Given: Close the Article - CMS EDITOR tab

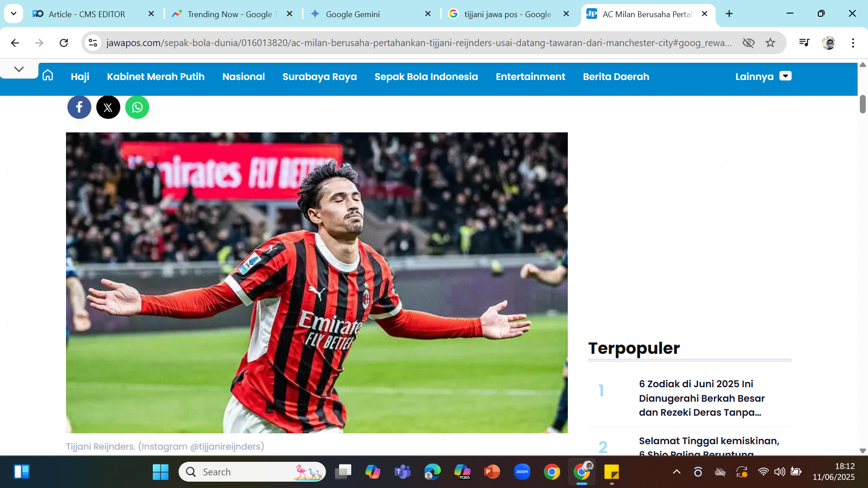Looking at the screenshot, I should [151, 14].
